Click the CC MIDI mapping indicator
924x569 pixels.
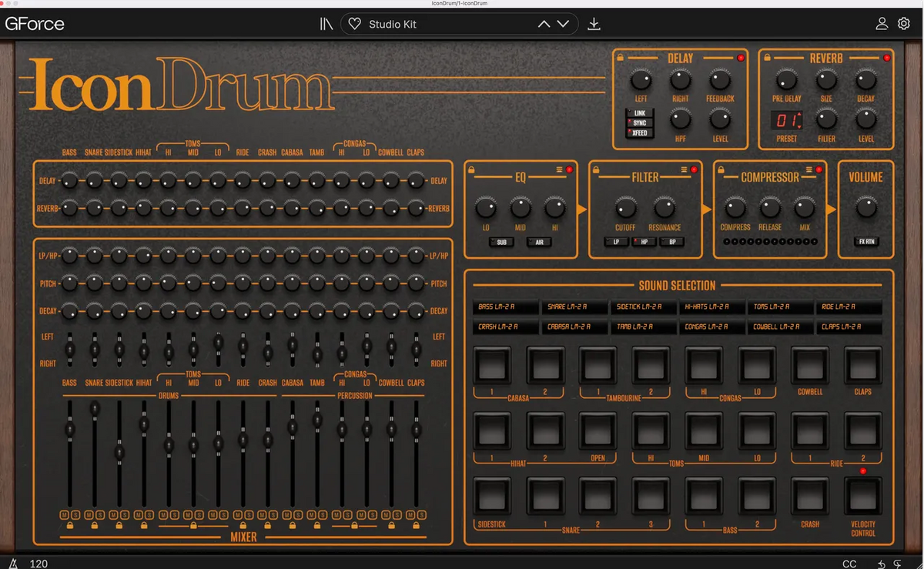coord(849,564)
